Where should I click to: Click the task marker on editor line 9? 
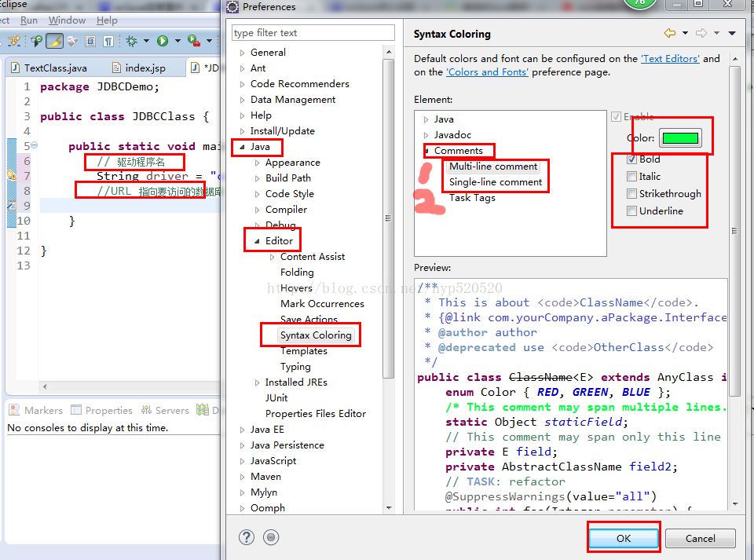tap(12, 206)
